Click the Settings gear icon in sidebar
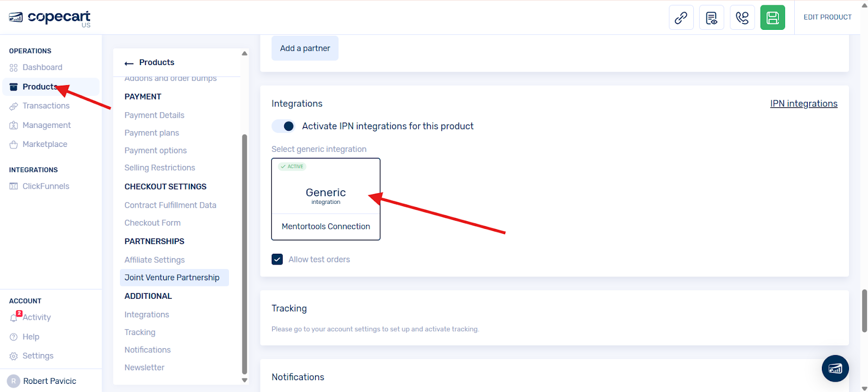Viewport: 868px width, 392px height. pos(14,356)
